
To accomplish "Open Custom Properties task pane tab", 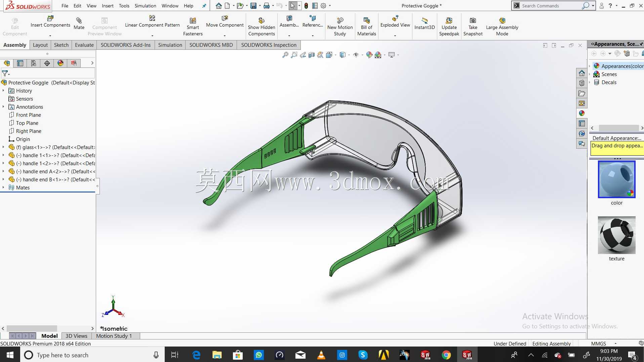I will point(582,123).
